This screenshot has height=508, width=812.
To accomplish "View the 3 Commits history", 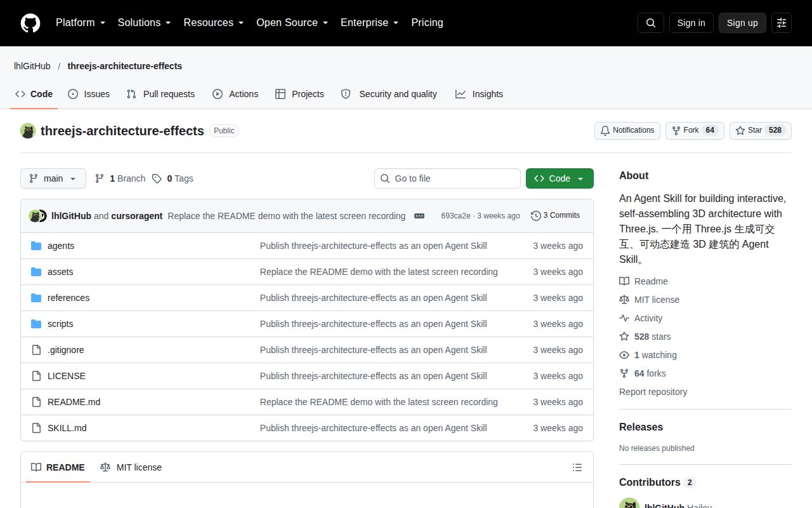I will coord(555,216).
